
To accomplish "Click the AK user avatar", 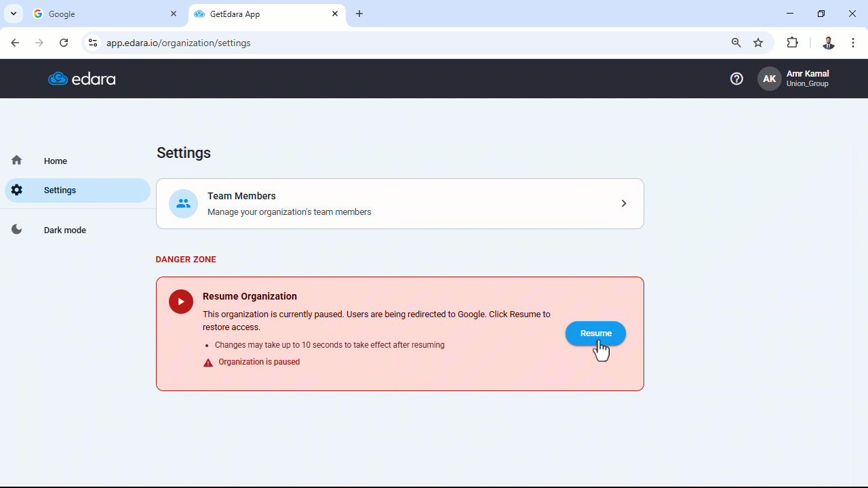I will [769, 79].
